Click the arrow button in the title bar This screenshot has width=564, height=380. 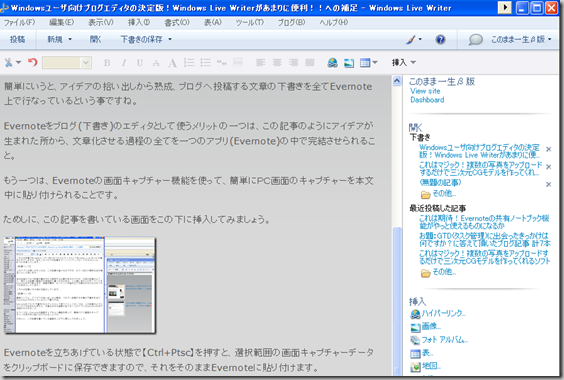[505, 8]
